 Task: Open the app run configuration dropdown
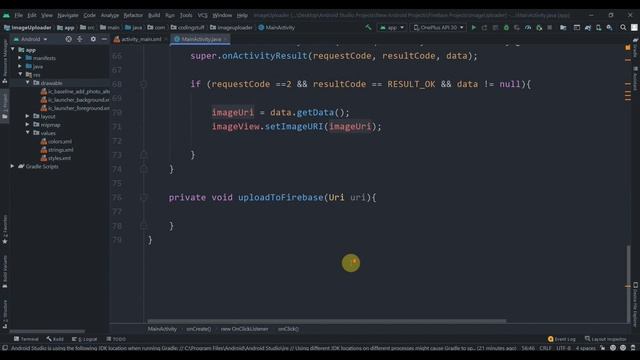392,27
